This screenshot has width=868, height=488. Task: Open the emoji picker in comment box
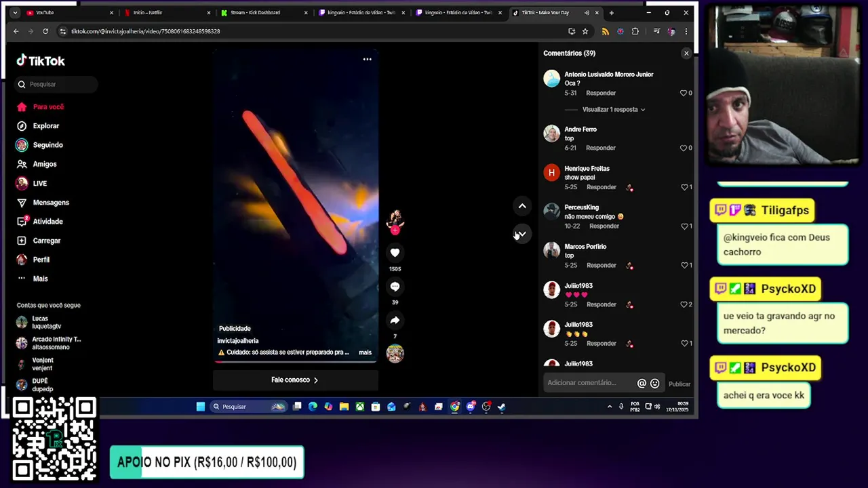[x=654, y=383]
